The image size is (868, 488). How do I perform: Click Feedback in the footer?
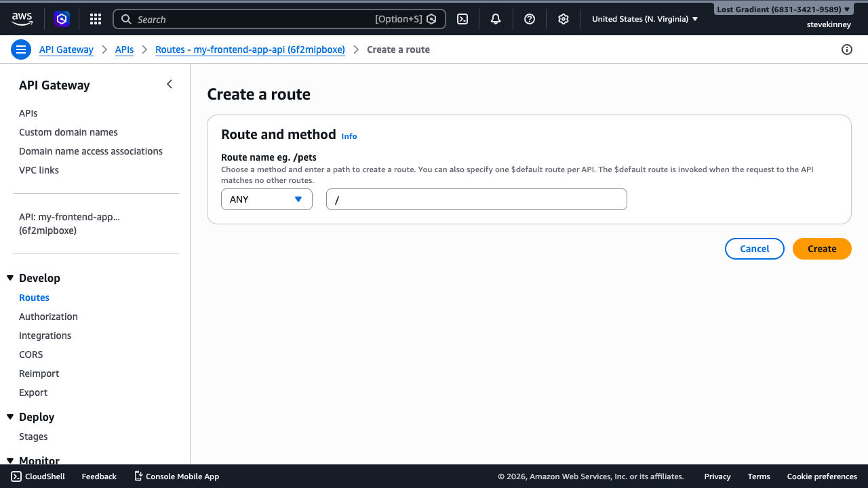pyautogui.click(x=99, y=476)
